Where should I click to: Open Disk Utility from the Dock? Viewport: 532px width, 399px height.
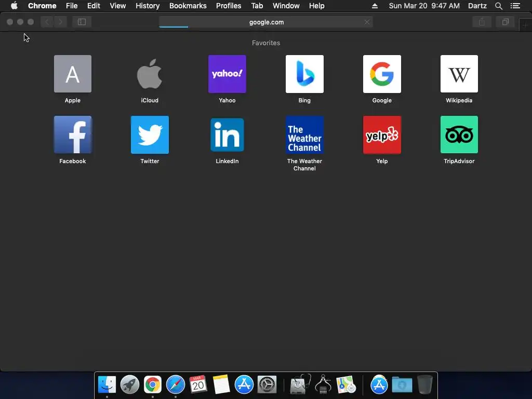tap(300, 384)
